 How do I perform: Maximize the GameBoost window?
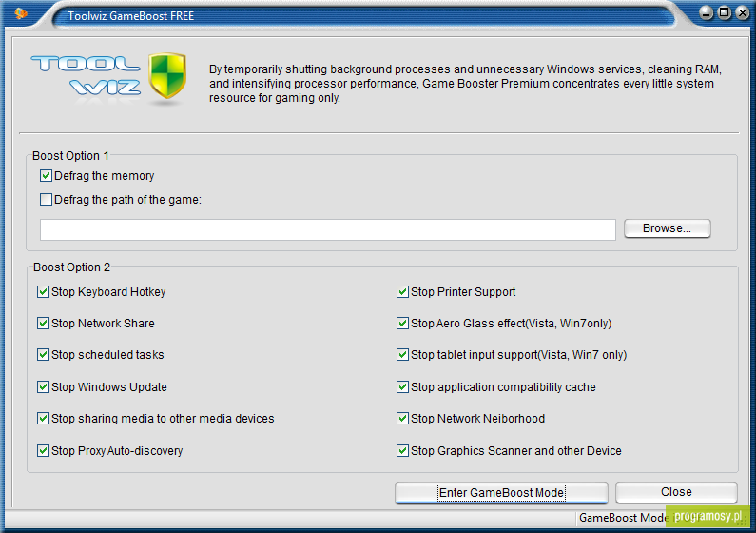tap(725, 12)
